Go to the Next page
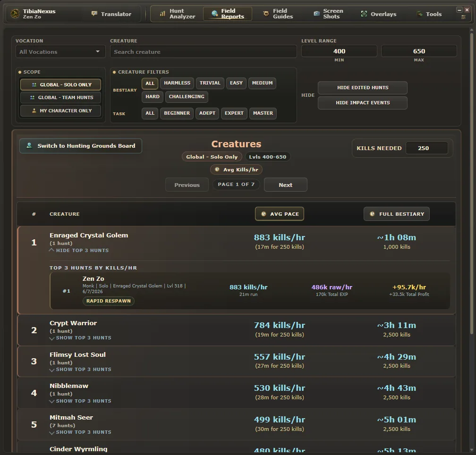This screenshot has height=455, width=476. [286, 185]
